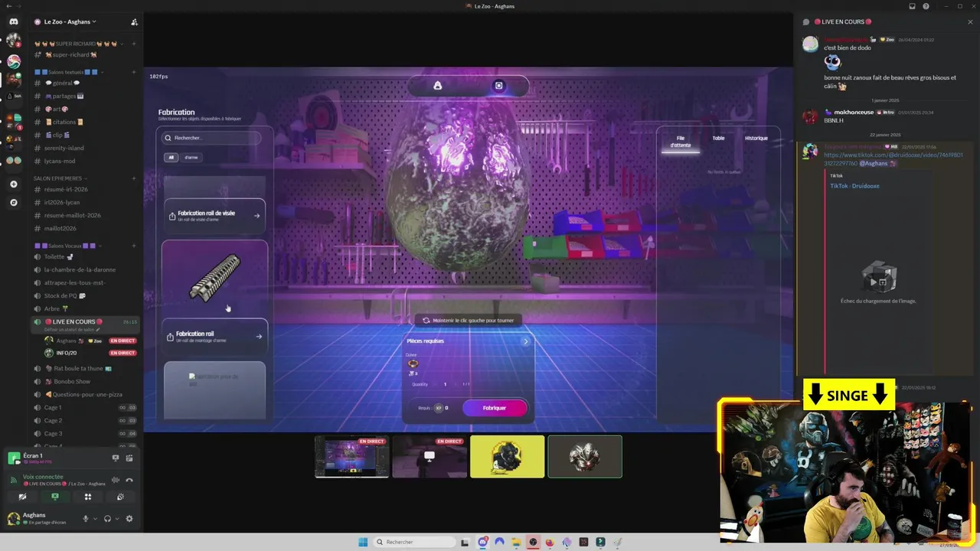Deafen with the headphones icon

pos(107,518)
